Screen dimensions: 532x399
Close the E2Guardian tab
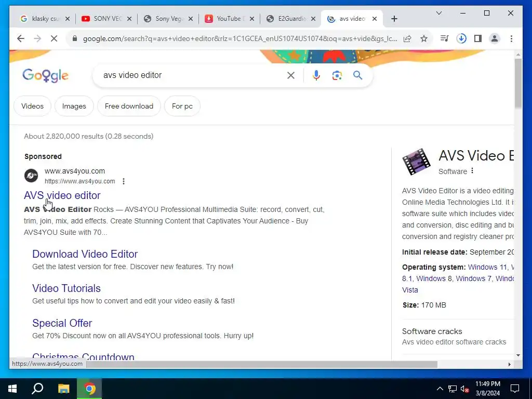313,19
